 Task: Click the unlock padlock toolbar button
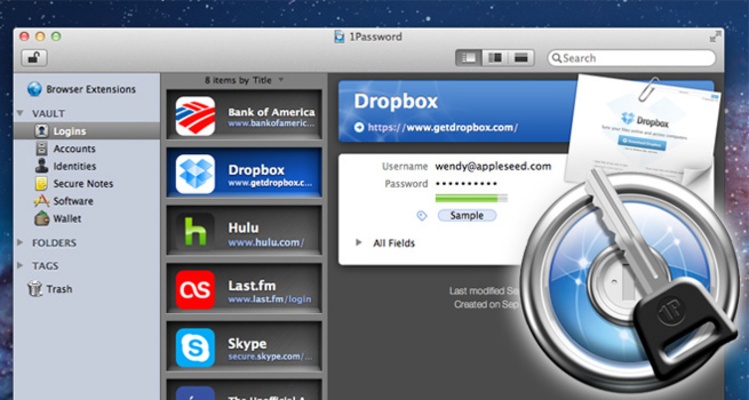point(34,58)
